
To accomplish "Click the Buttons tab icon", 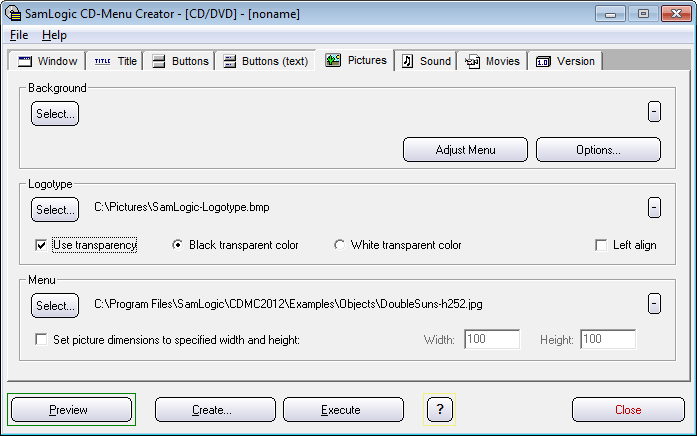I will click(159, 61).
